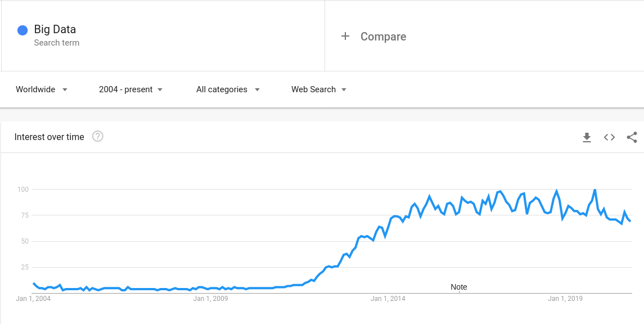
Task: Share the interest over time chart
Action: coord(632,137)
